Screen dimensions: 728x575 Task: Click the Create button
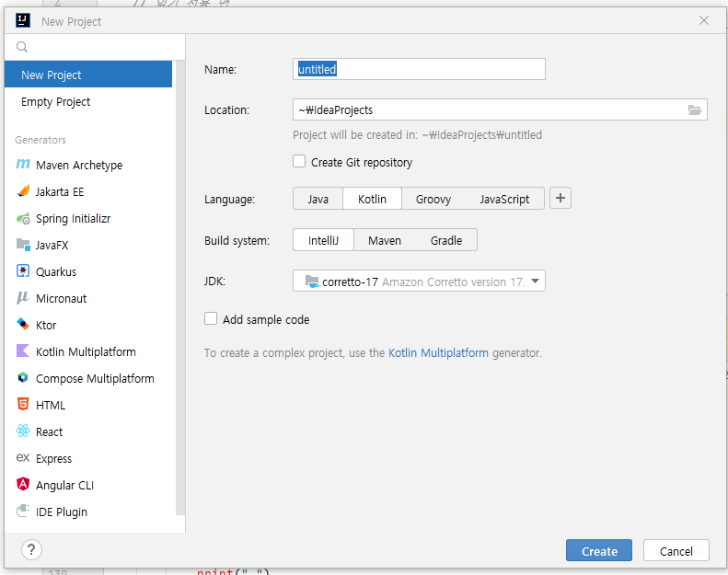coord(599,550)
